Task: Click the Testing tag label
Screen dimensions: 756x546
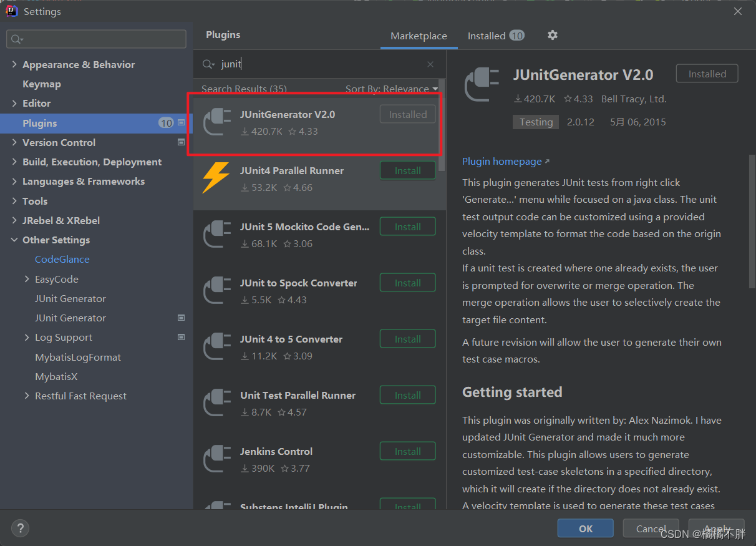Action: click(536, 122)
